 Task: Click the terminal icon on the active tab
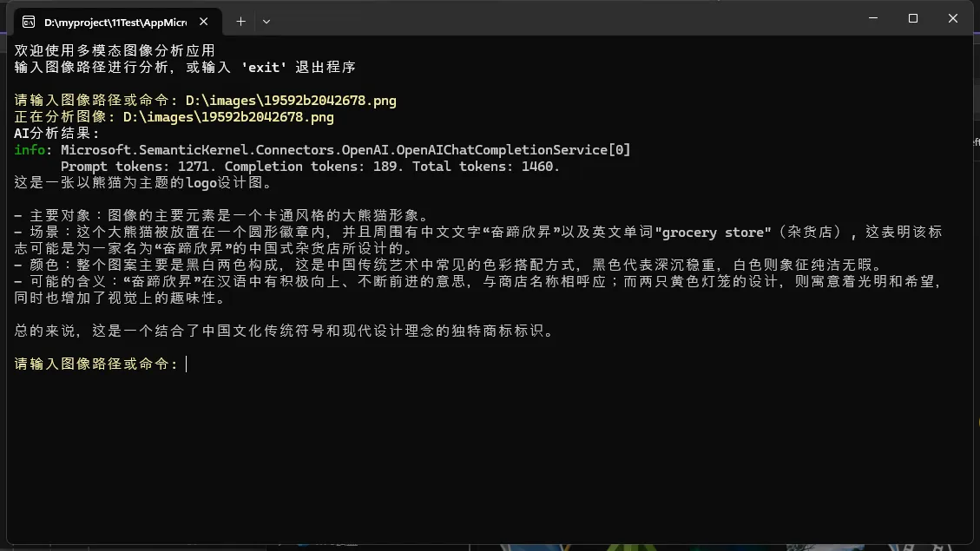[x=29, y=21]
